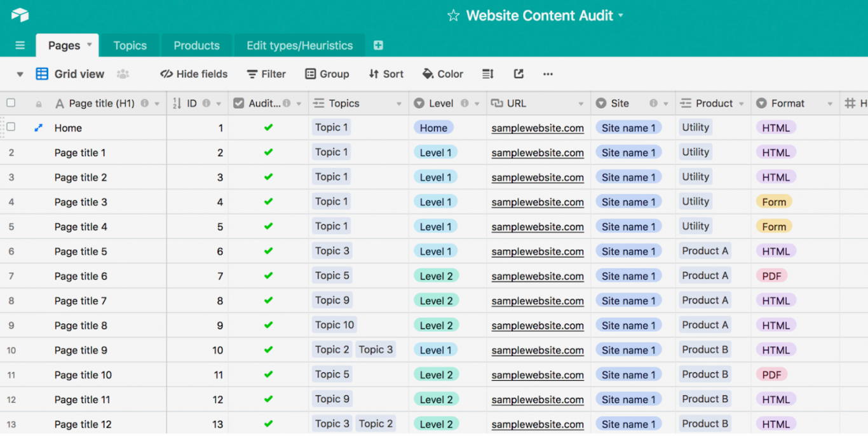
Task: Toggle audit checkmark for Page title 1
Action: (268, 152)
